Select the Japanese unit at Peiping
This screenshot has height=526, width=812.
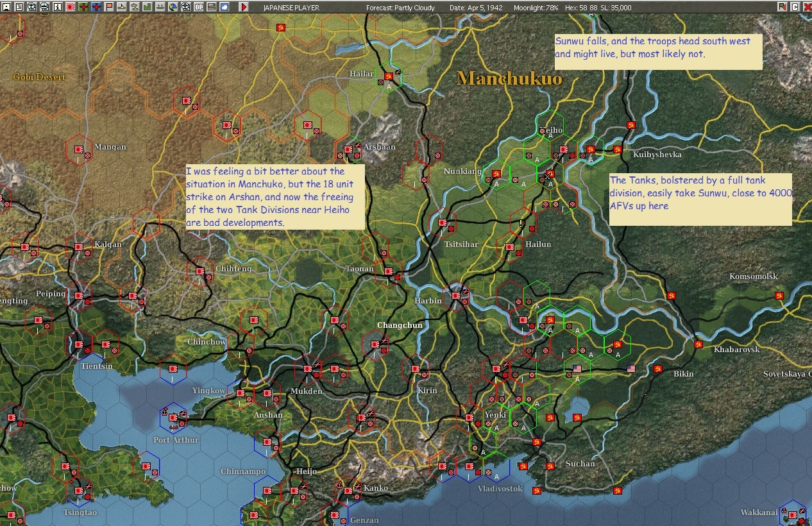click(x=79, y=296)
